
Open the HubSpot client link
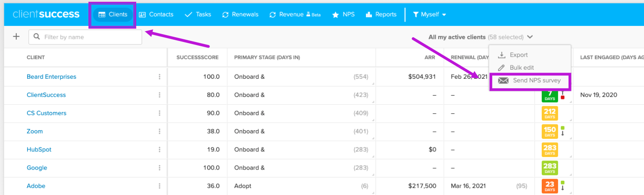[x=39, y=149]
